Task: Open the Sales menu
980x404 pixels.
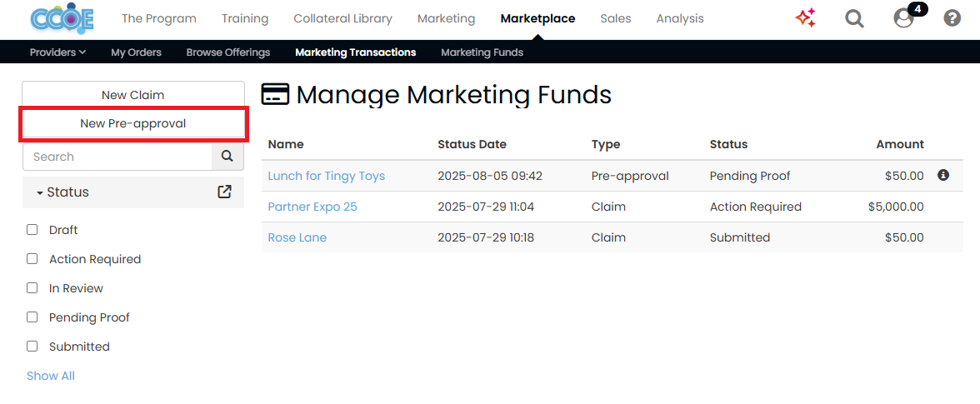Action: (x=616, y=18)
